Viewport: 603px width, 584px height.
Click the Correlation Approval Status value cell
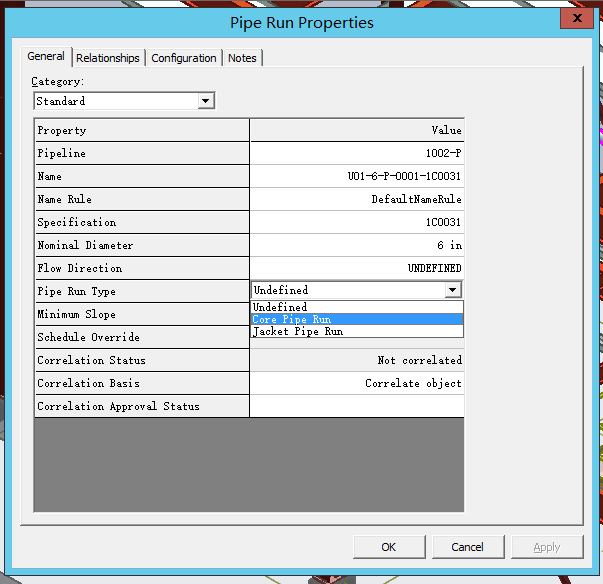click(x=357, y=406)
